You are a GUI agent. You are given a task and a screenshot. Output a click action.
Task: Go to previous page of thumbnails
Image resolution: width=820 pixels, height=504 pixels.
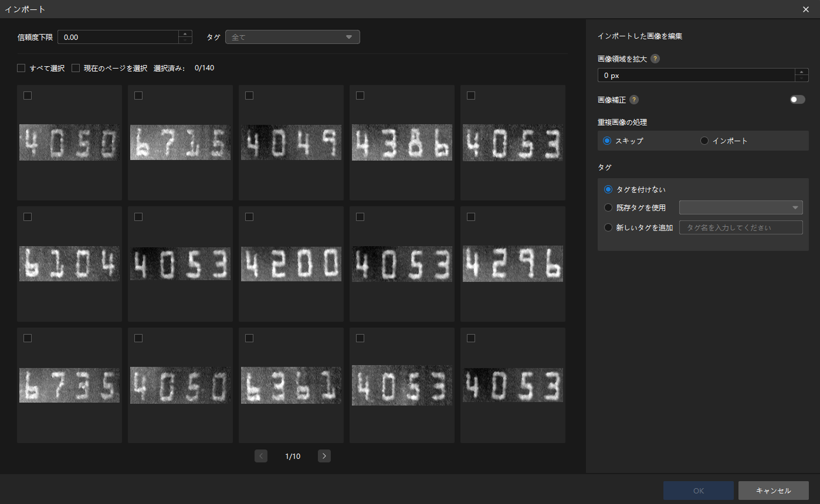(x=261, y=456)
